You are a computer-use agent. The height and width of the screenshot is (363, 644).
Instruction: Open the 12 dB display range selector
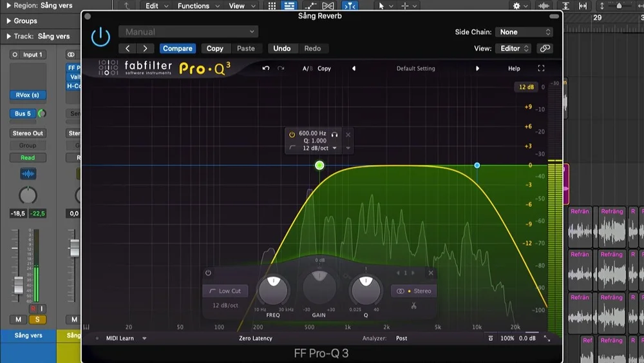526,87
